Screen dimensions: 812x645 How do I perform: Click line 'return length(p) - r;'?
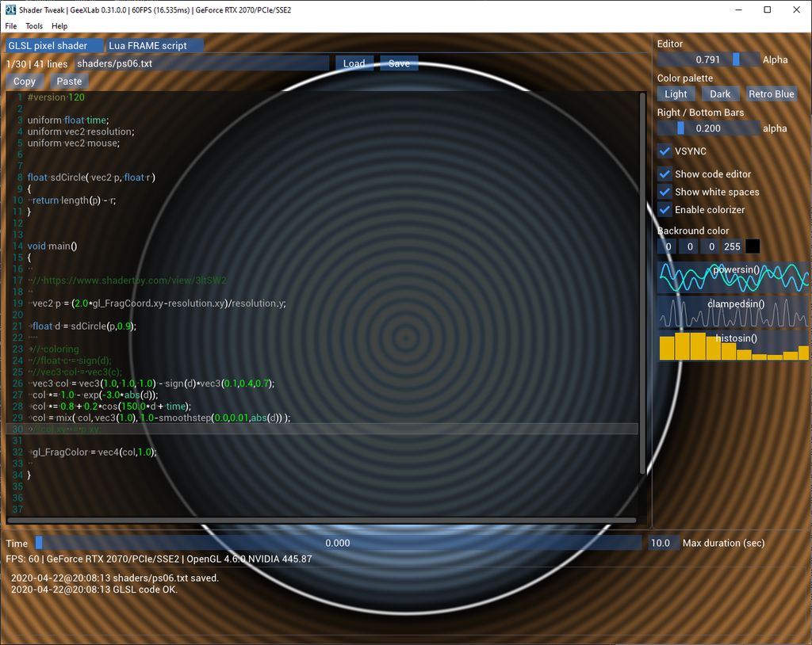pyautogui.click(x=74, y=200)
